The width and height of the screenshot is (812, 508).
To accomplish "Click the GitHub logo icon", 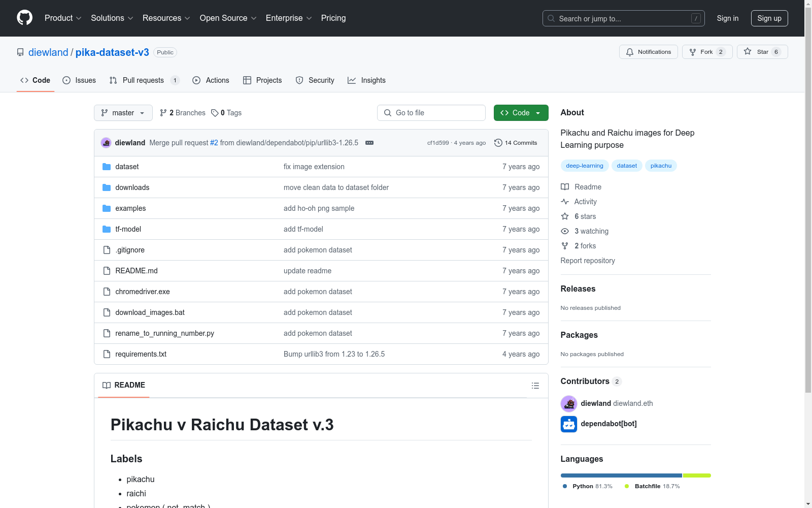I will coord(24,18).
